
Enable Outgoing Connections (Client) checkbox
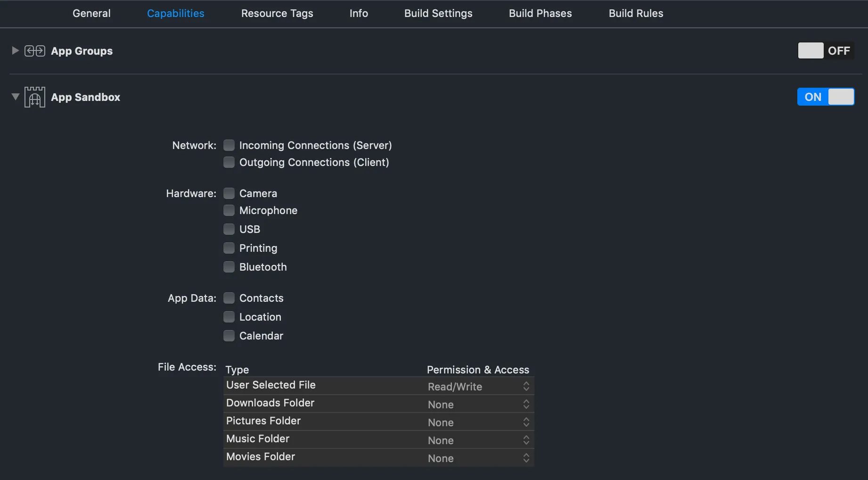[x=229, y=162]
